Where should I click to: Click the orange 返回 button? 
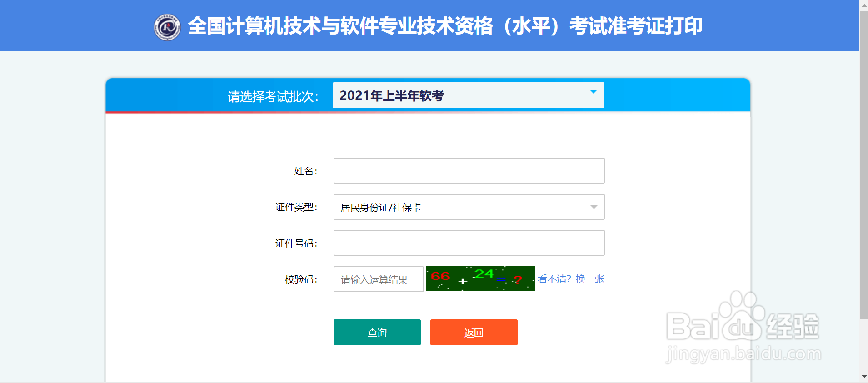(x=474, y=332)
